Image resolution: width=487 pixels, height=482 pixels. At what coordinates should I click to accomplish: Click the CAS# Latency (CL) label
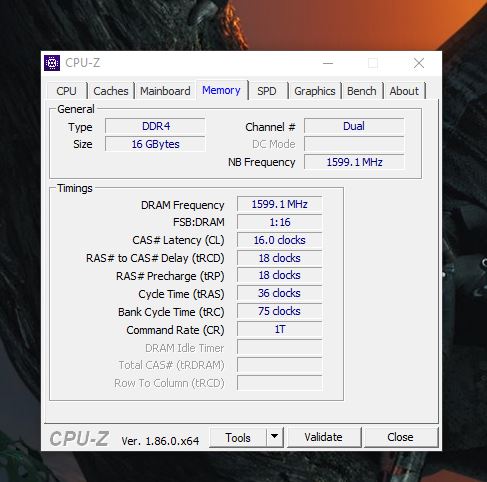(x=178, y=240)
